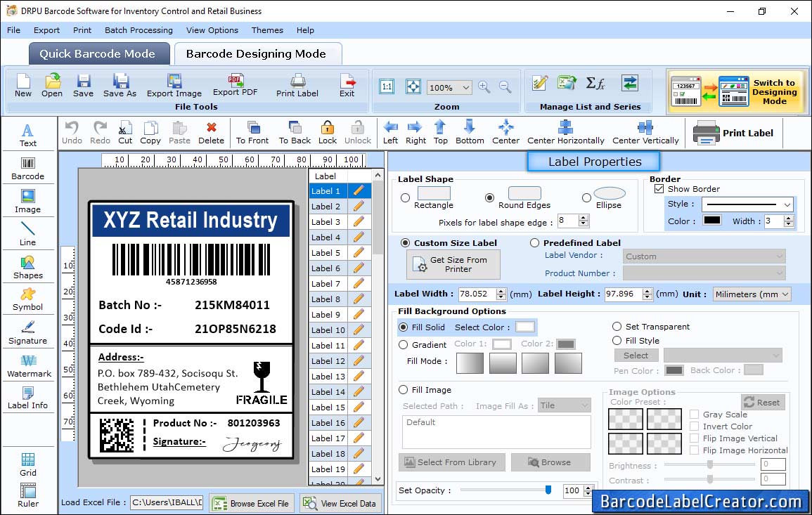Toggle the Grid tool
Screen dimensions: 812x515
coord(28,465)
